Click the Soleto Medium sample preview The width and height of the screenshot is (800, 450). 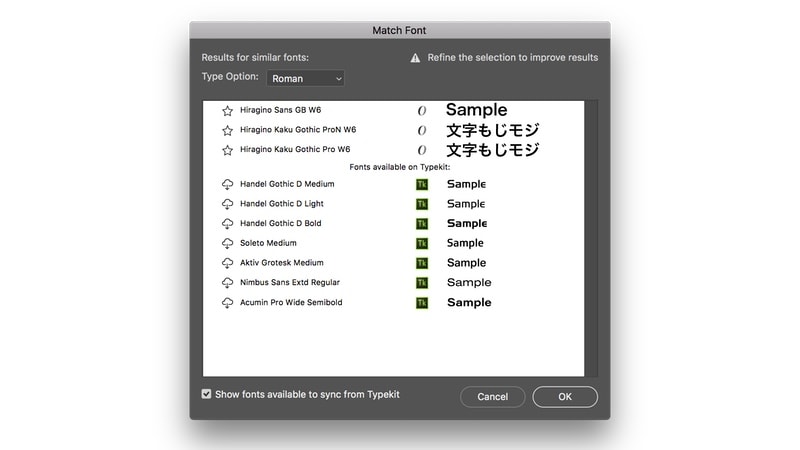(x=465, y=243)
